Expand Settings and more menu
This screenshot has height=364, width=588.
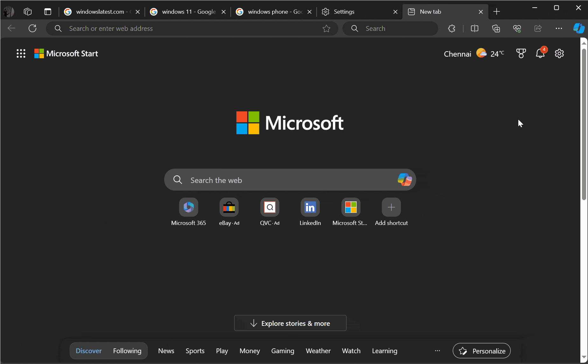[x=559, y=29]
